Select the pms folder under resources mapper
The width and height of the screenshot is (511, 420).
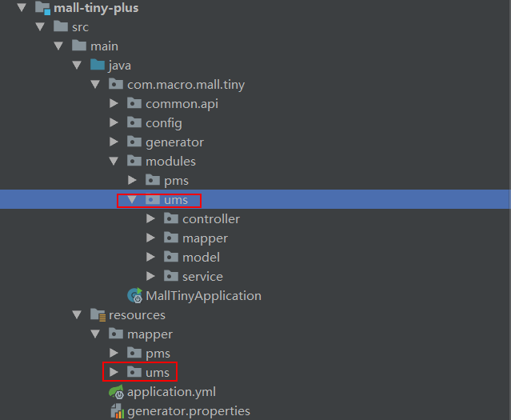click(x=158, y=353)
